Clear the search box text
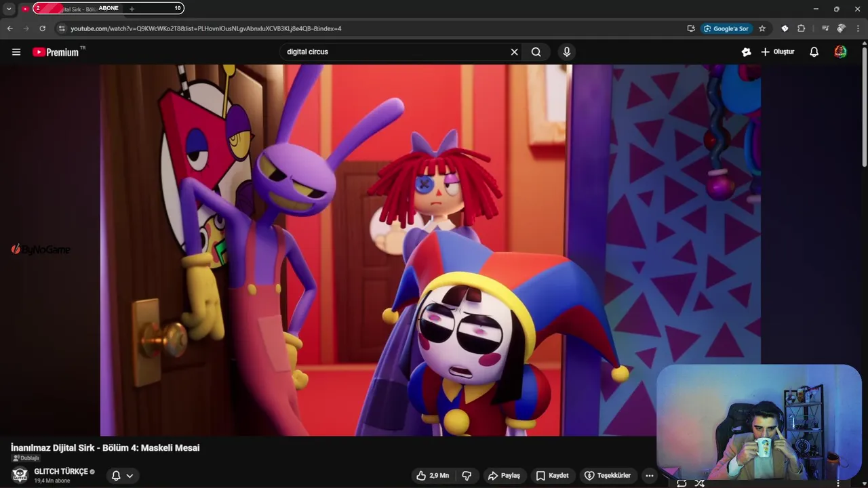 [514, 52]
